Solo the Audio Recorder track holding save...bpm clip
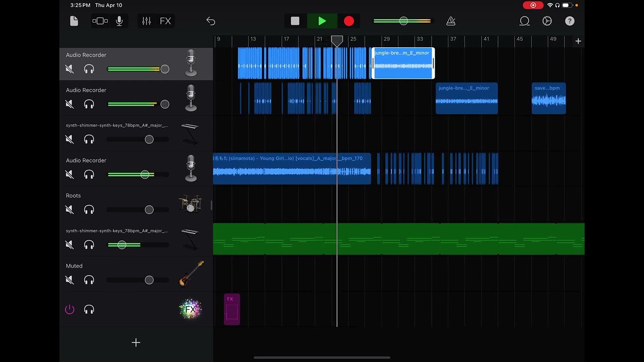 tap(89, 104)
